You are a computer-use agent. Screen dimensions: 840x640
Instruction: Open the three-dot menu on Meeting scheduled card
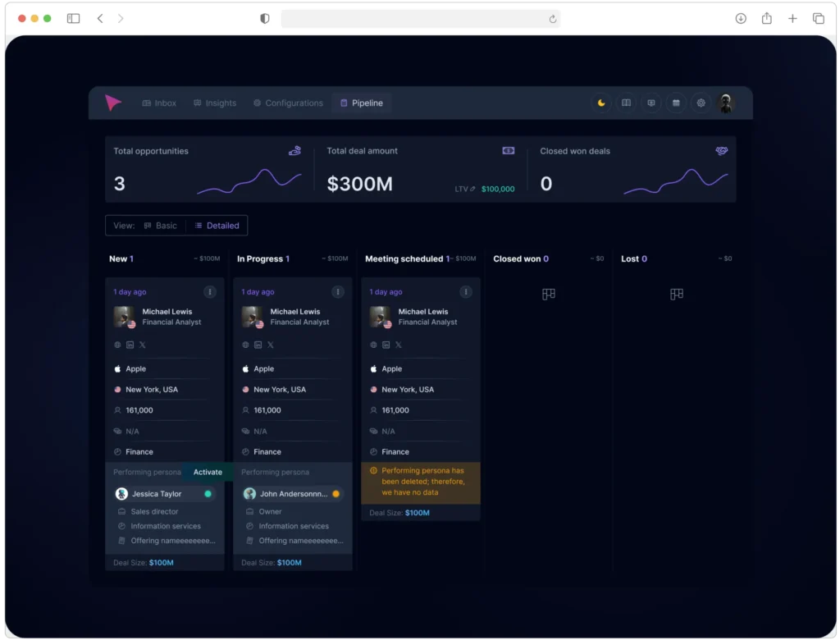pyautogui.click(x=466, y=291)
